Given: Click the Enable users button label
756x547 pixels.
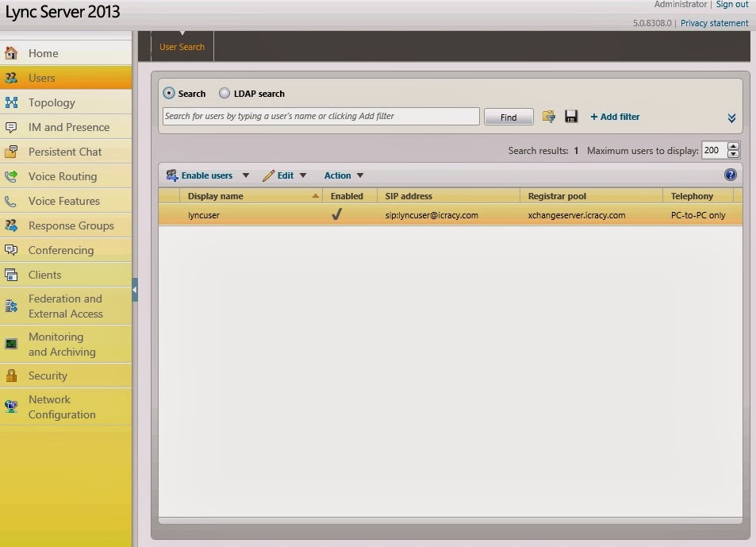Looking at the screenshot, I should pos(207,175).
